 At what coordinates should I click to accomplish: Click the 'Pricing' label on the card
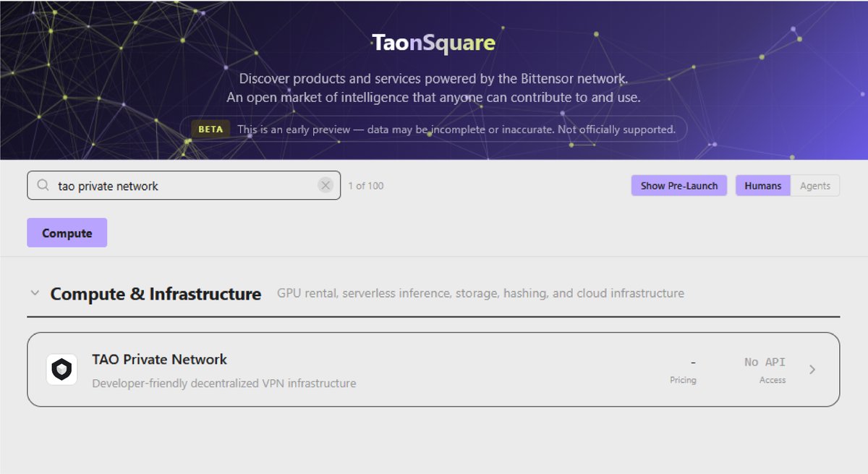click(x=683, y=380)
